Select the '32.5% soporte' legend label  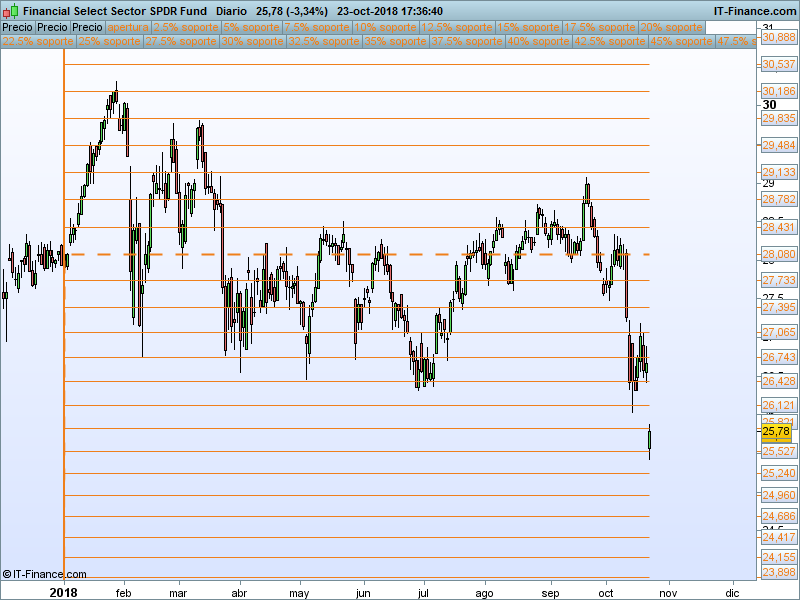point(323,41)
